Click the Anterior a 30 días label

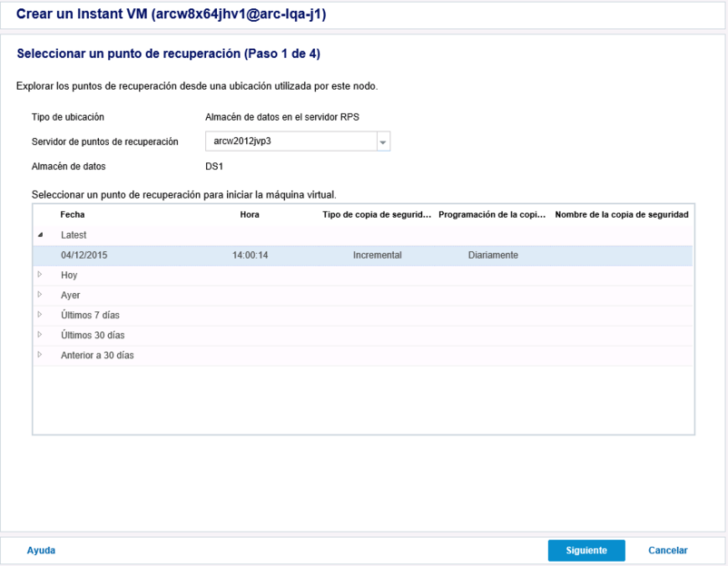click(x=97, y=355)
